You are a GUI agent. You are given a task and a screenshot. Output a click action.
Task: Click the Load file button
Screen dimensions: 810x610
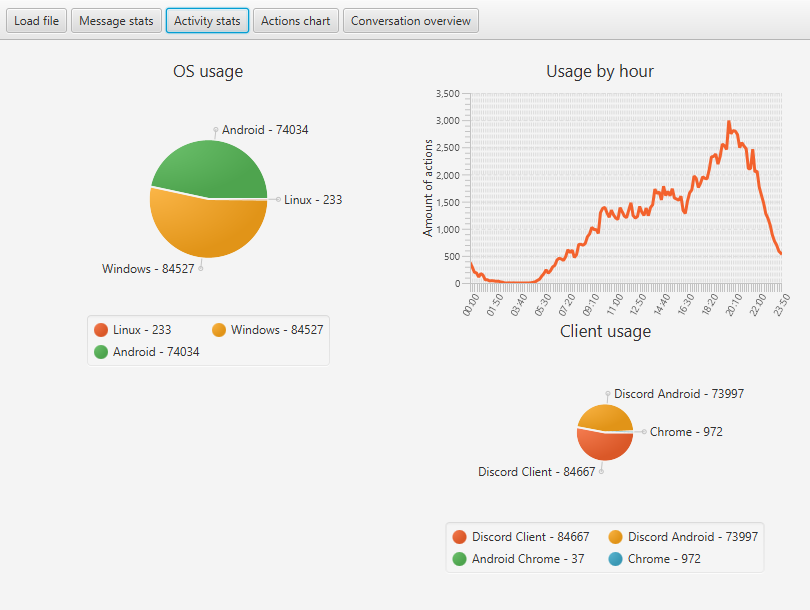point(36,21)
